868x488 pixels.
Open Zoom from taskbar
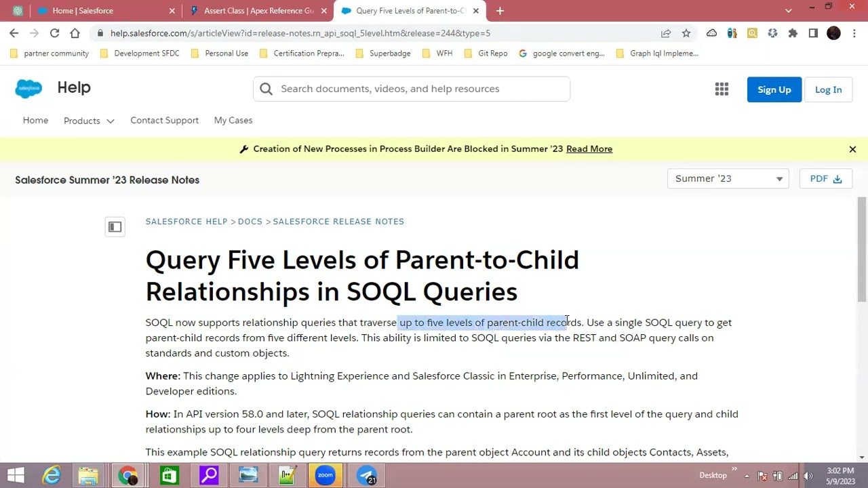click(325, 475)
